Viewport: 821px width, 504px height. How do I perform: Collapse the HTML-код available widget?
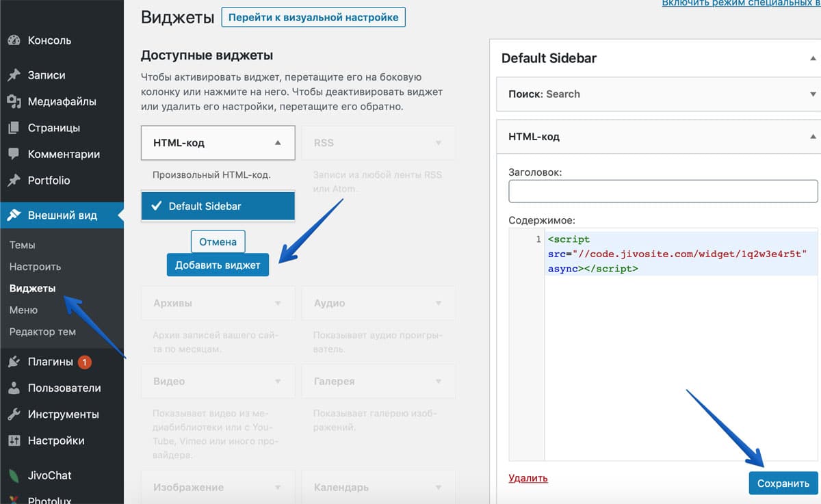click(277, 143)
